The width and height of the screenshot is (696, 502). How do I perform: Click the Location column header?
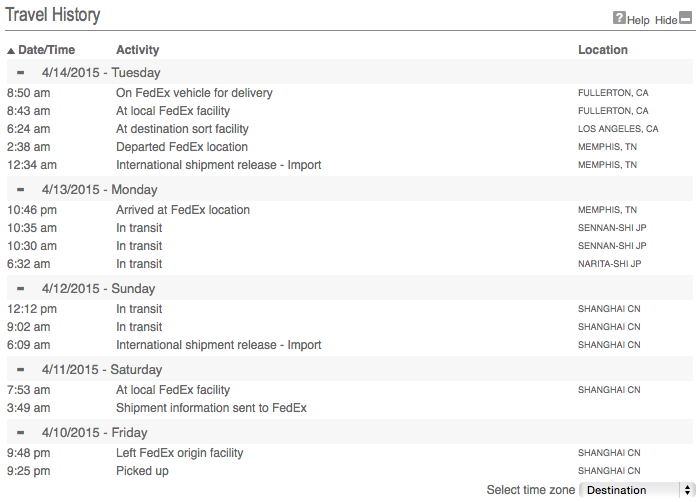(603, 50)
